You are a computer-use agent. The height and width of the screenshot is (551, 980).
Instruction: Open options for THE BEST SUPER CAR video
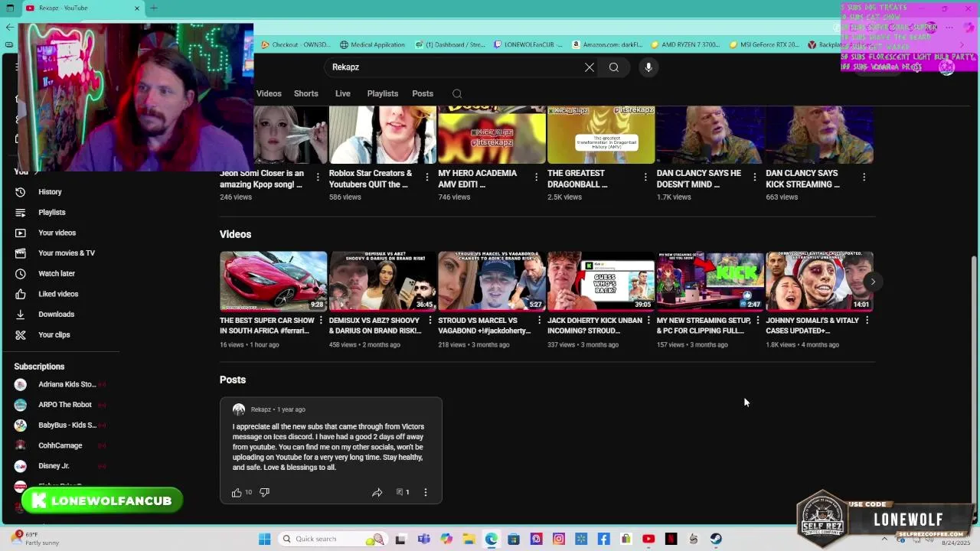(x=321, y=321)
